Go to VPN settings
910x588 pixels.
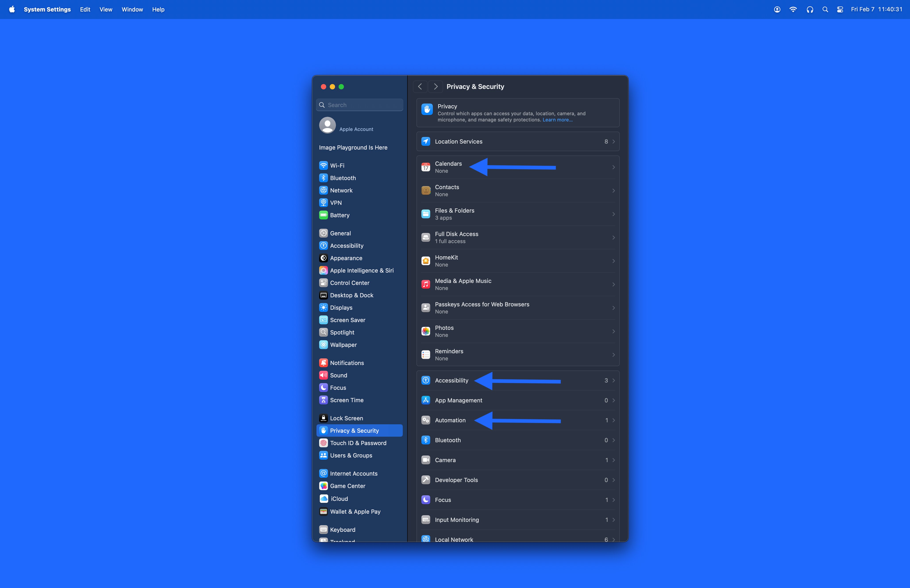pyautogui.click(x=359, y=203)
